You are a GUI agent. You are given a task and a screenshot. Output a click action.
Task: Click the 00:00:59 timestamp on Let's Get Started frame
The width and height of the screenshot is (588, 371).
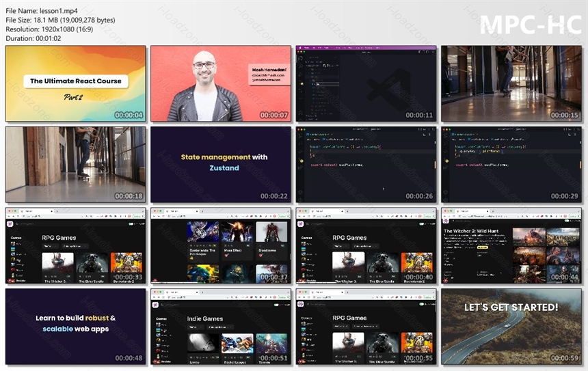tap(564, 358)
